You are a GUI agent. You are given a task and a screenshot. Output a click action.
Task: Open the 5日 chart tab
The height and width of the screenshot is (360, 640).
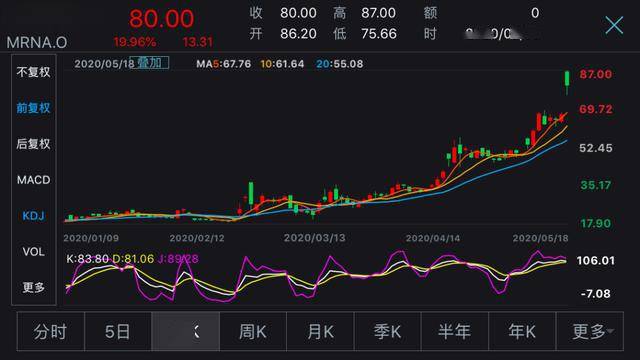coord(118,331)
